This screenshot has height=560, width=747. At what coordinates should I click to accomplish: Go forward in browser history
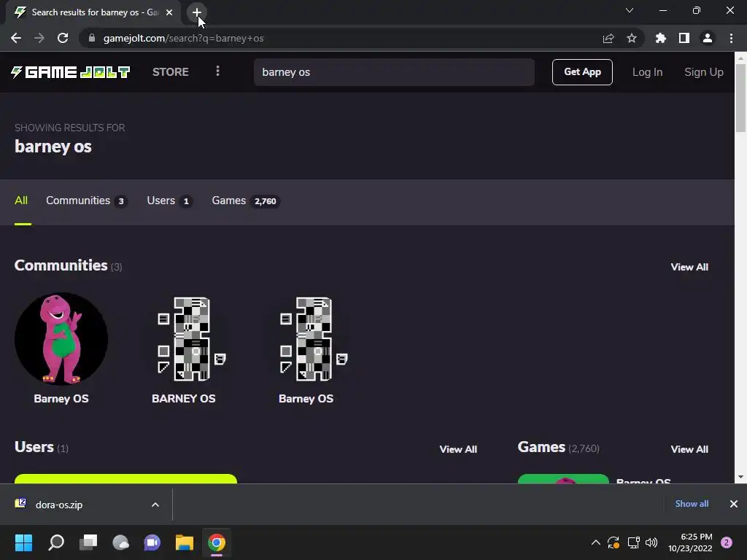tap(39, 38)
